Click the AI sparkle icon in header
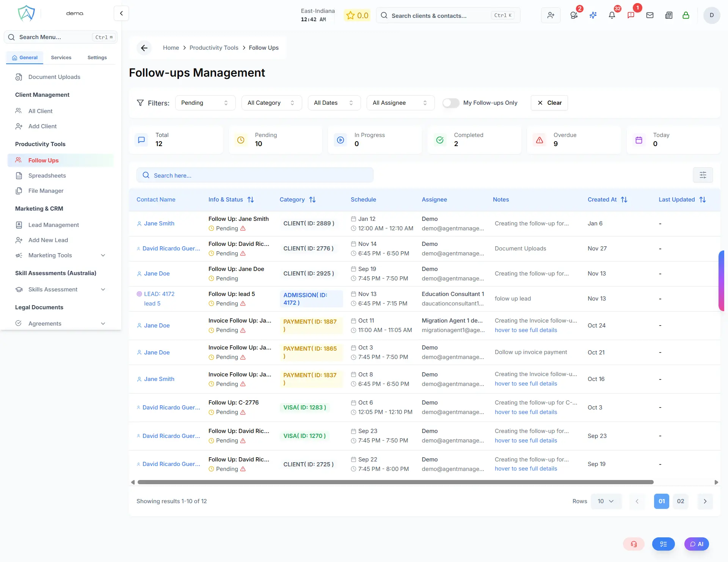The height and width of the screenshot is (562, 728). [593, 16]
